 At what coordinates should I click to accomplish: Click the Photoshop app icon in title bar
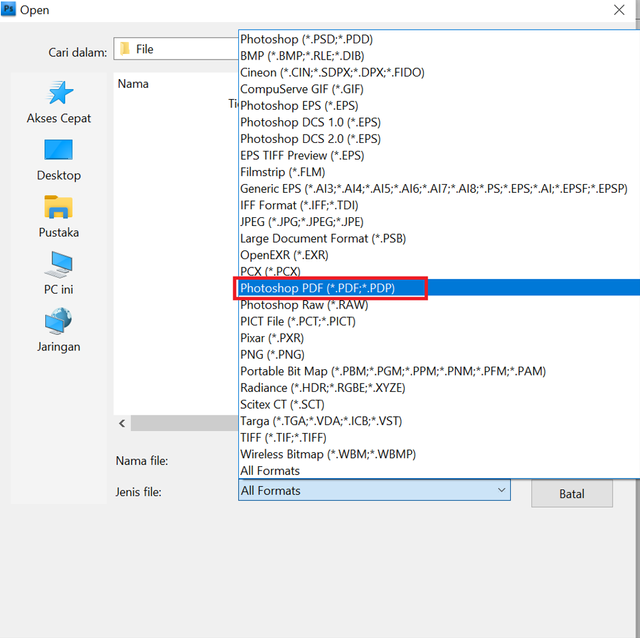[x=8, y=9]
